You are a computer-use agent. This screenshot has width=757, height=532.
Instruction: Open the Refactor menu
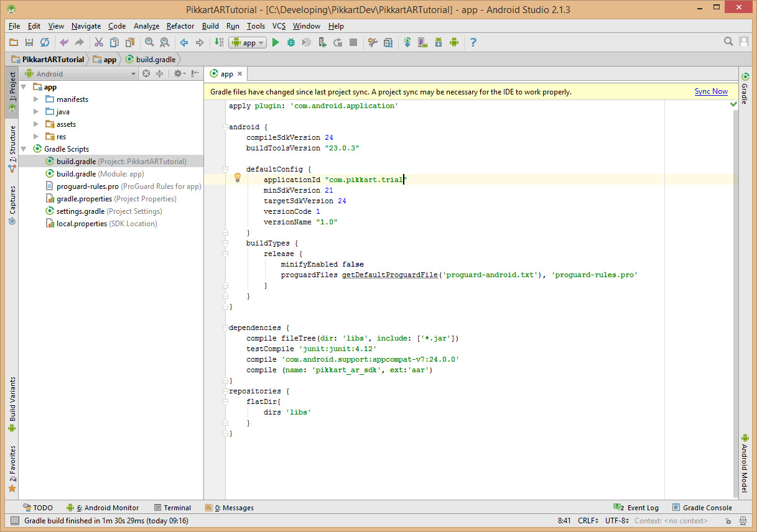coord(180,26)
